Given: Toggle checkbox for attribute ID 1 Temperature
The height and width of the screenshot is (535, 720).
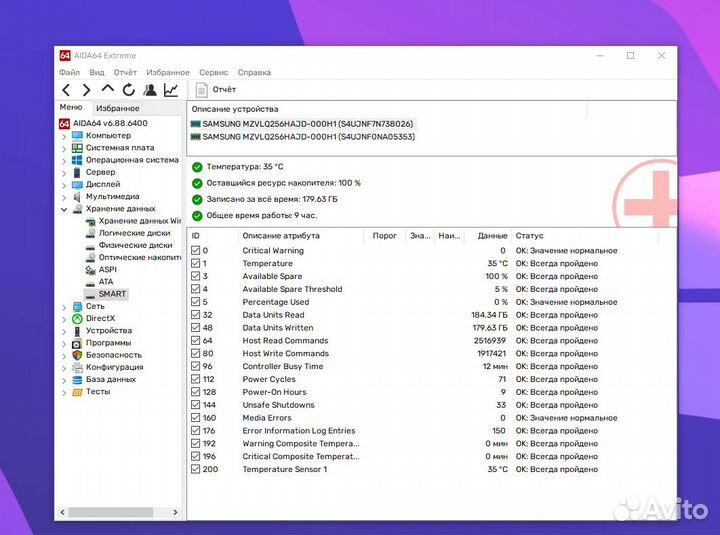Looking at the screenshot, I should [195, 263].
